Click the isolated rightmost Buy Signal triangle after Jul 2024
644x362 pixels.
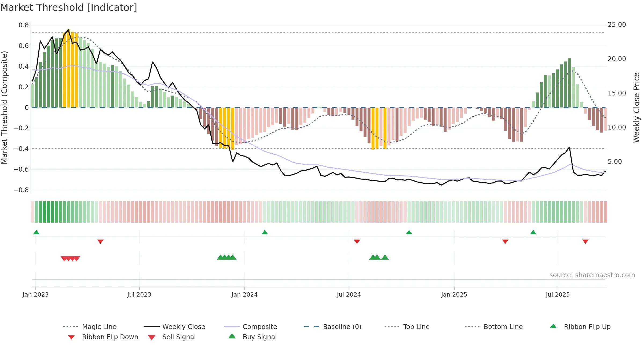click(385, 257)
